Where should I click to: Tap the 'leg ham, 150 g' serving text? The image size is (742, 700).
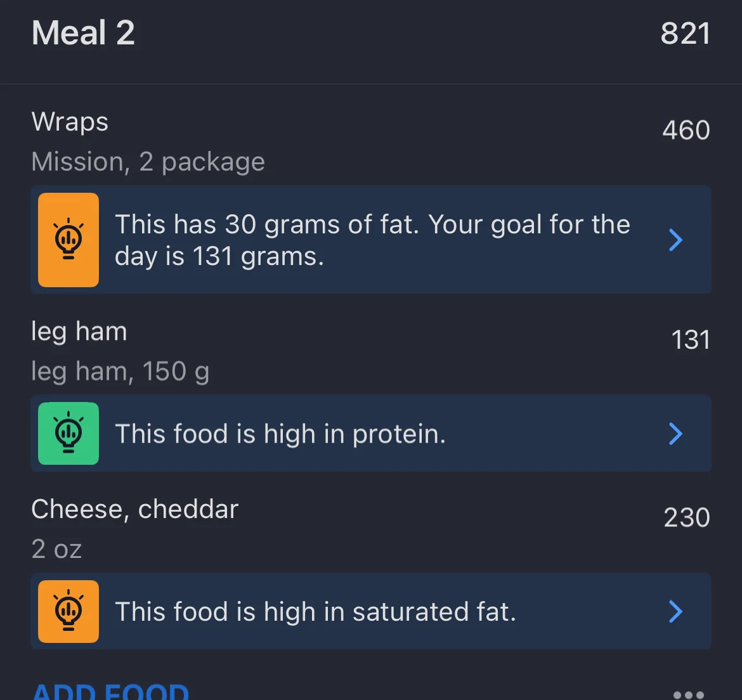pos(120,372)
